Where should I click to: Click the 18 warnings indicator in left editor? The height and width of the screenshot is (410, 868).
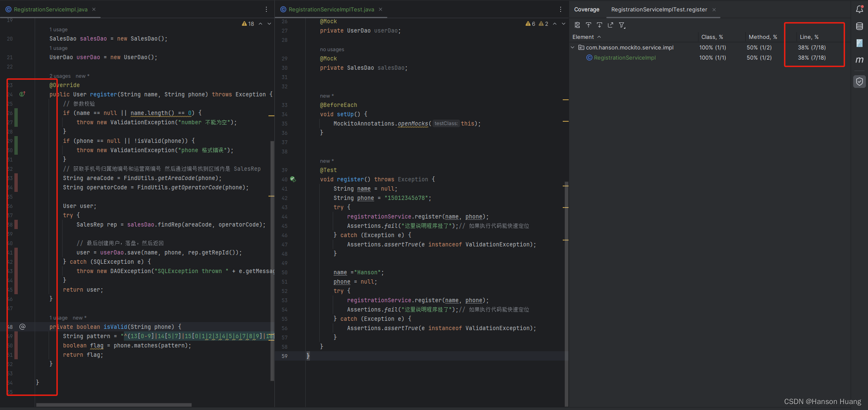(x=248, y=24)
